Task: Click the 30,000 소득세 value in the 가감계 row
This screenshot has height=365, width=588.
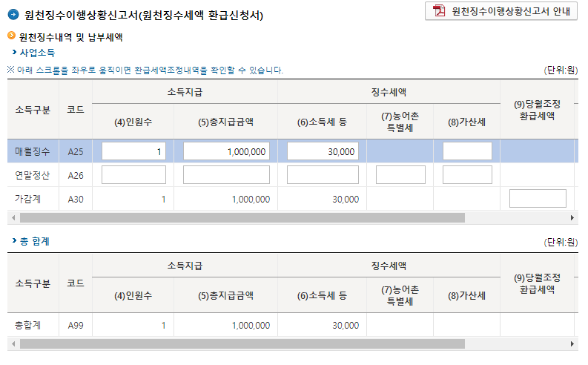Action: [346, 200]
